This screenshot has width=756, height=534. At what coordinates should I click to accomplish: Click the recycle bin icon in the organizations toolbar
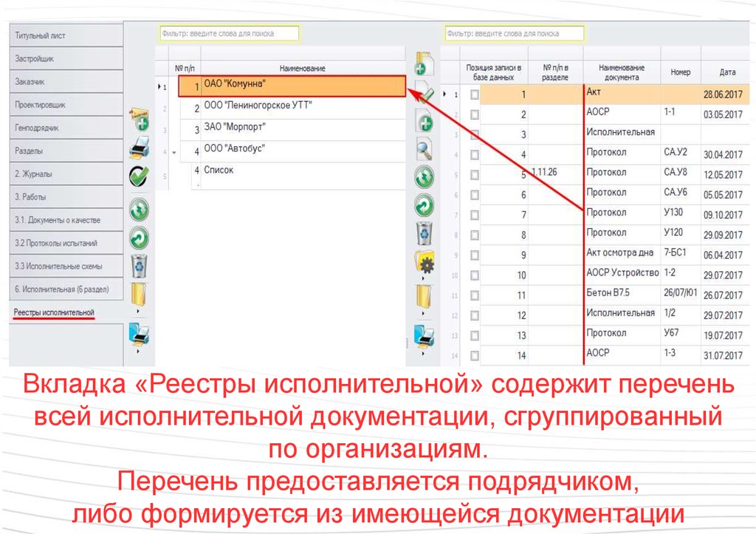(139, 267)
